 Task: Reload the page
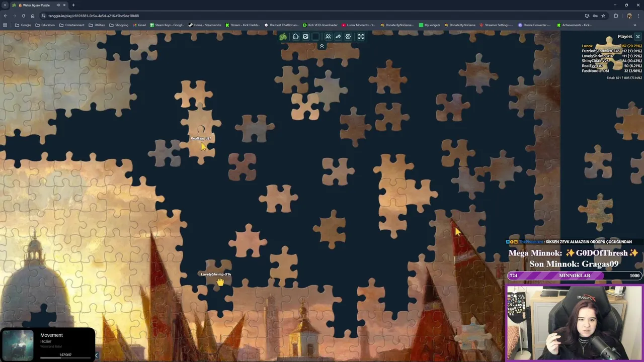click(x=23, y=16)
